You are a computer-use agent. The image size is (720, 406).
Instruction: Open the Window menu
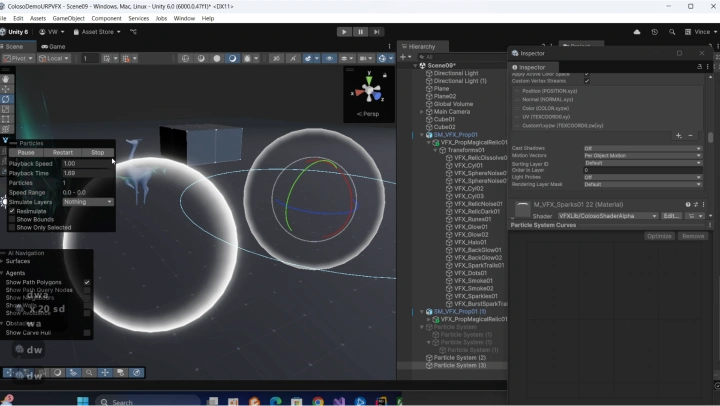click(x=184, y=18)
